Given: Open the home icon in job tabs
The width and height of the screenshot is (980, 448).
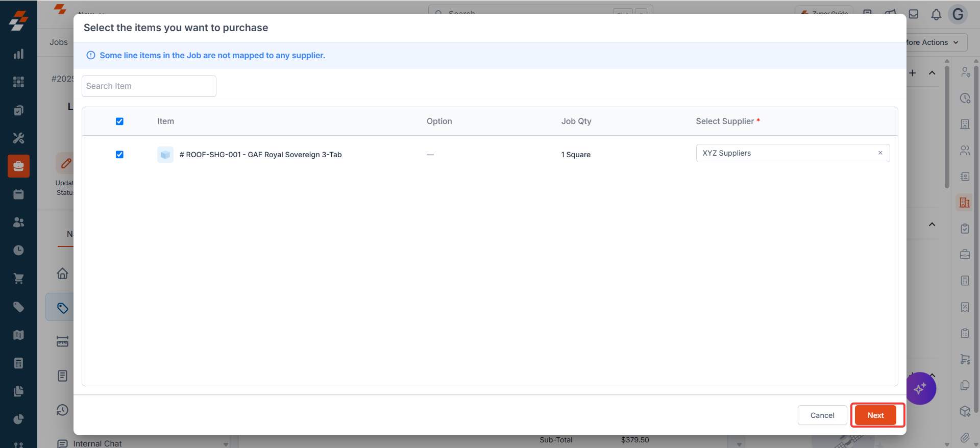Looking at the screenshot, I should [62, 273].
